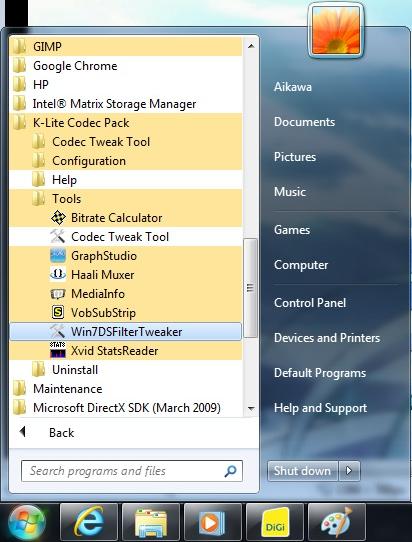Expand the Maintenance folder
The width and height of the screenshot is (412, 542).
[126, 389]
